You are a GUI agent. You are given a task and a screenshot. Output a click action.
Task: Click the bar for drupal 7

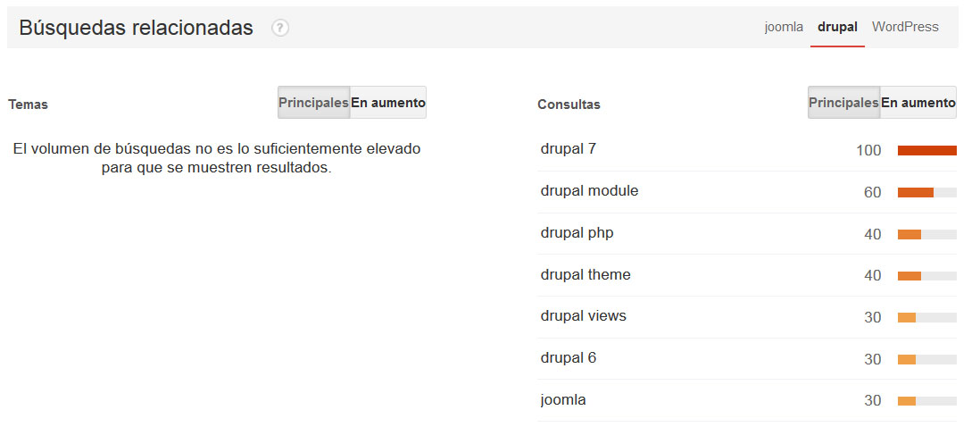pos(926,150)
